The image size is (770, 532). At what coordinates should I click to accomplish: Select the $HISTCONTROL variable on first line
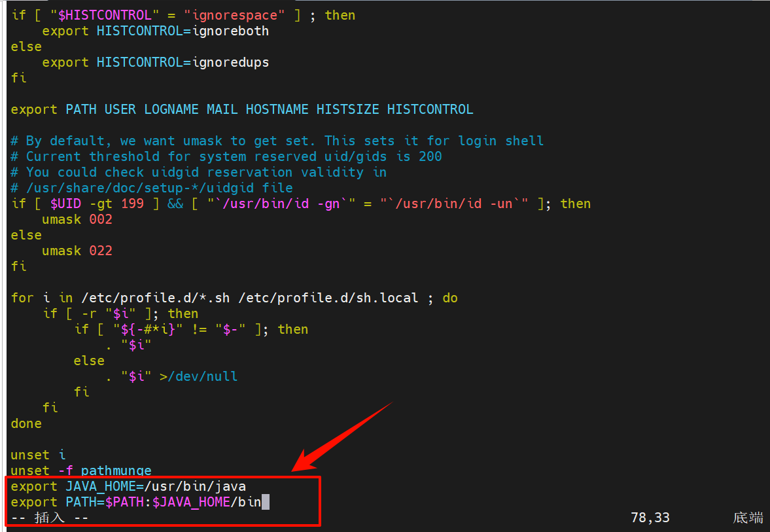click(105, 14)
